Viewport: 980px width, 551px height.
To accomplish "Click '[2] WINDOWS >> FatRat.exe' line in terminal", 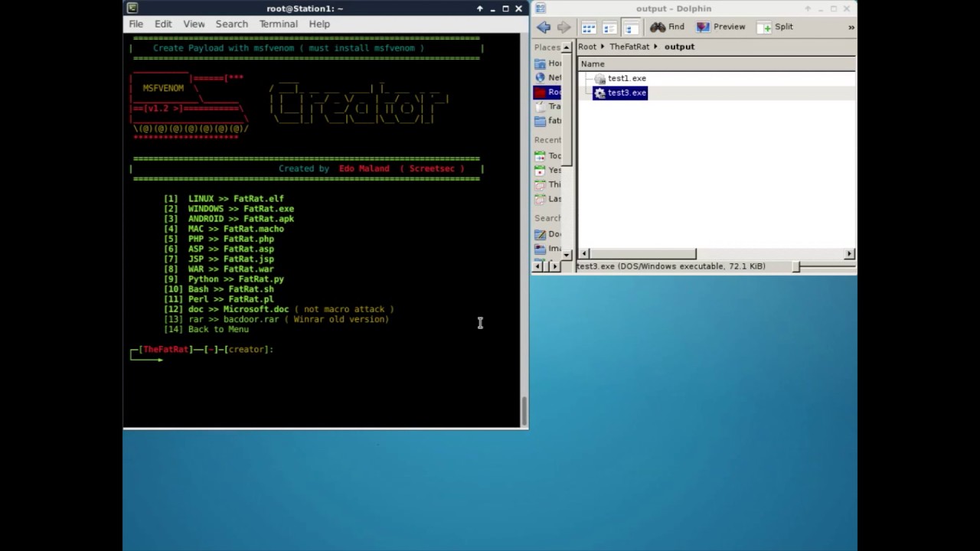I will (x=228, y=208).
